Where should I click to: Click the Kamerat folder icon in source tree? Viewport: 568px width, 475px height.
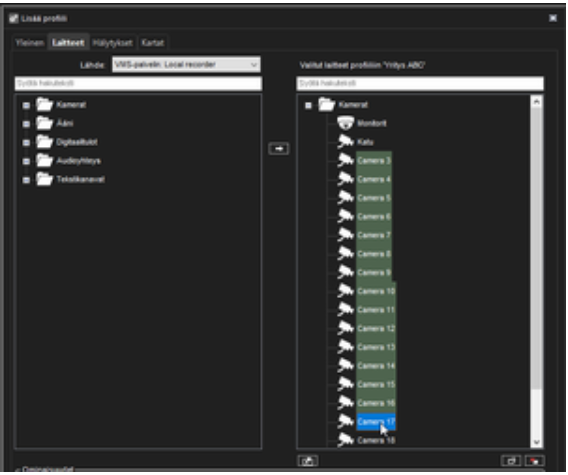click(45, 105)
